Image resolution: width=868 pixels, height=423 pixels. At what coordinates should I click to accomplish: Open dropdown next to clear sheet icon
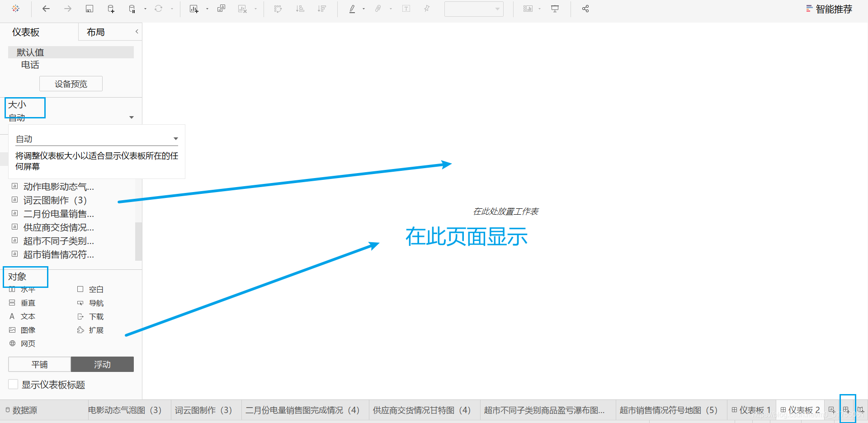[x=255, y=9]
